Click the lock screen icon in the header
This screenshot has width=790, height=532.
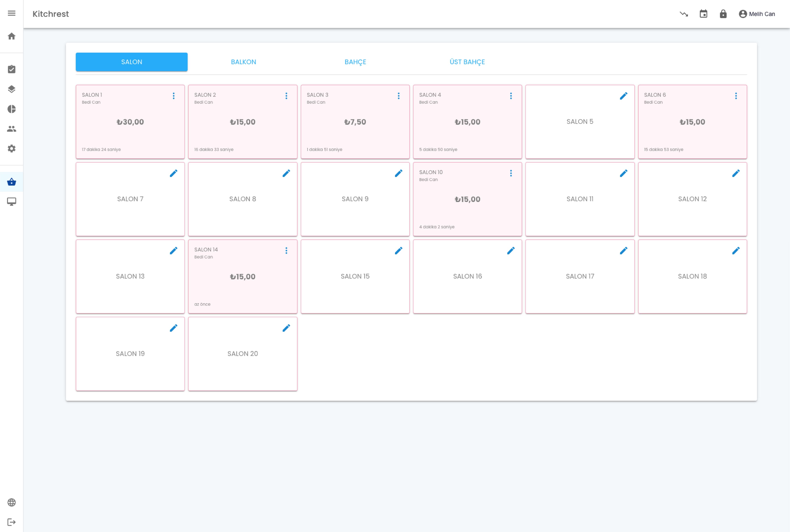pos(723,14)
